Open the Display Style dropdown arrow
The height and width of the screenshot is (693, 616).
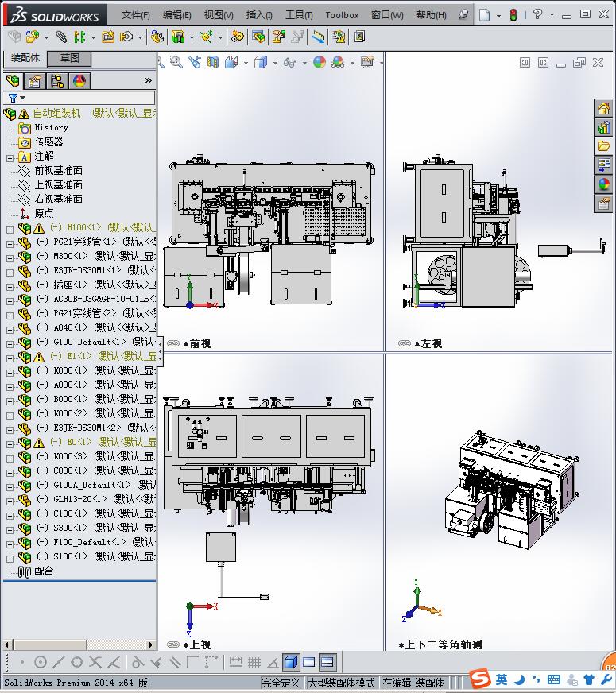click(275, 64)
